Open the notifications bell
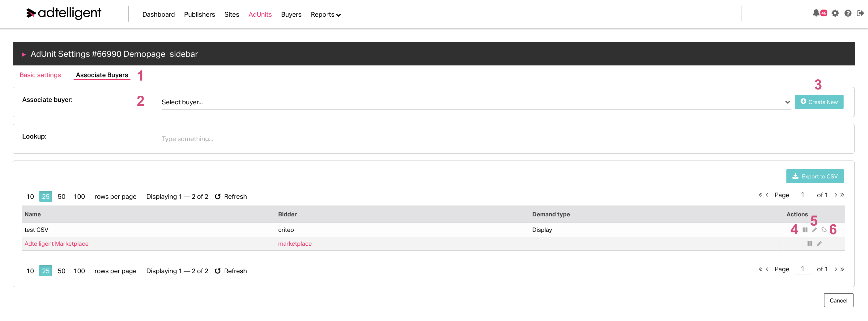This screenshot has height=321, width=868. (816, 13)
